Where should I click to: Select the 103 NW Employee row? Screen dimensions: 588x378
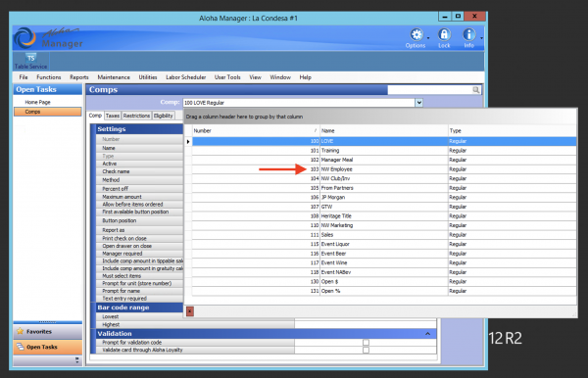point(384,169)
